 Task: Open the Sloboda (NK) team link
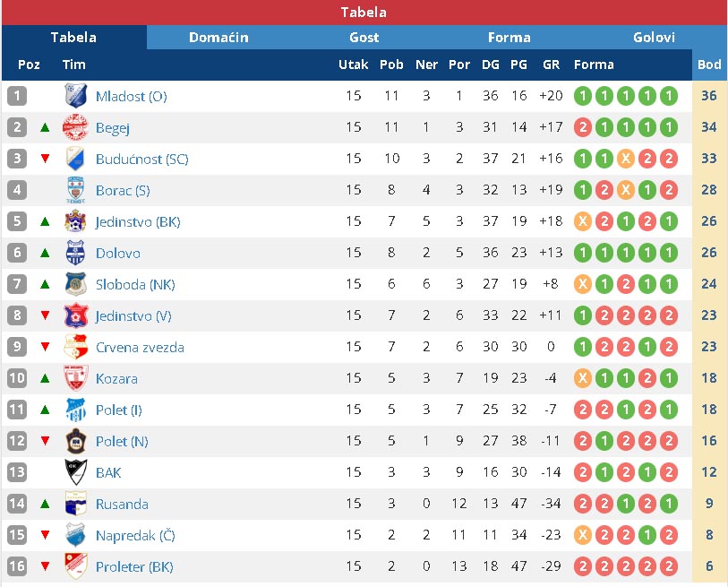(x=135, y=284)
